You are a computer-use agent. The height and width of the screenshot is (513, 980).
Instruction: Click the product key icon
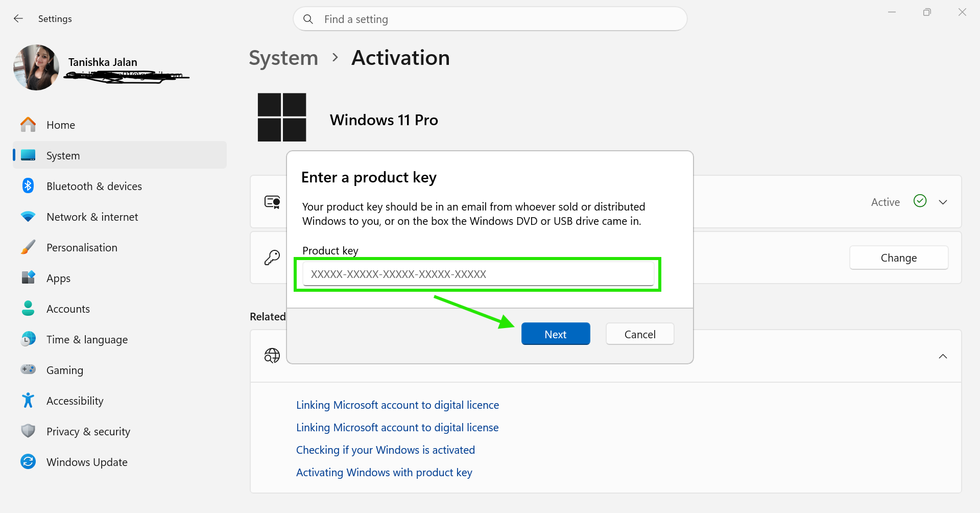272,258
